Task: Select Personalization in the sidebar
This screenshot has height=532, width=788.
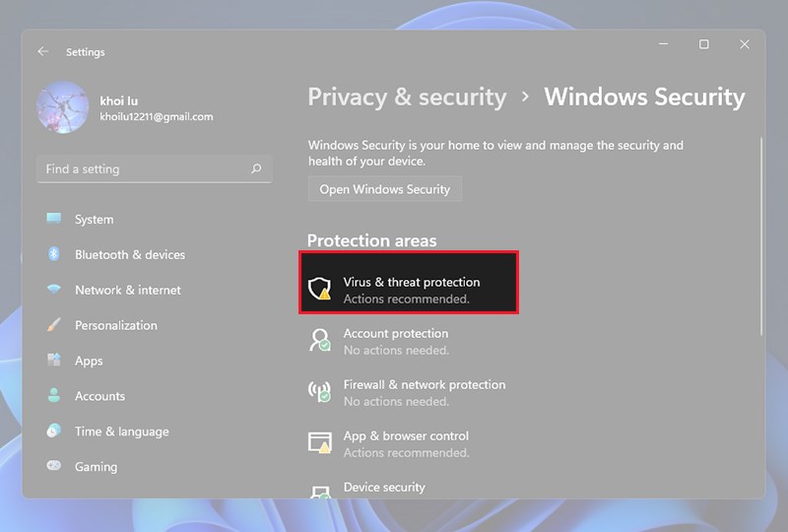Action: (x=115, y=325)
